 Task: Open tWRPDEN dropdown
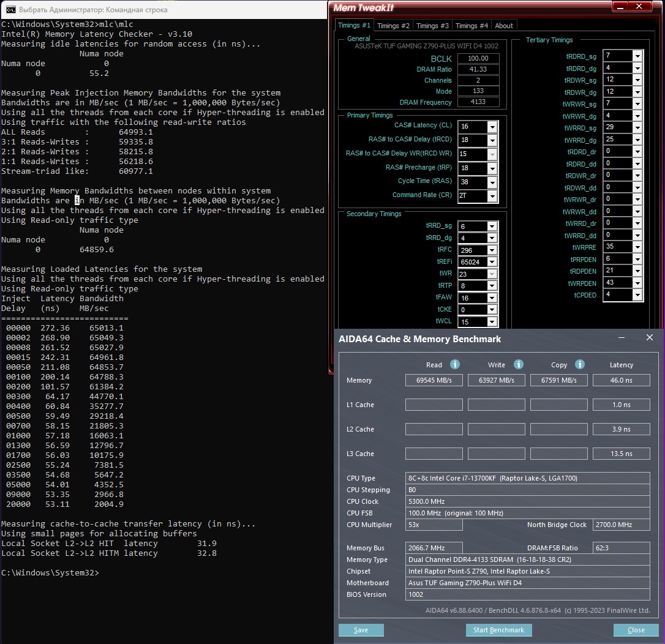[637, 283]
